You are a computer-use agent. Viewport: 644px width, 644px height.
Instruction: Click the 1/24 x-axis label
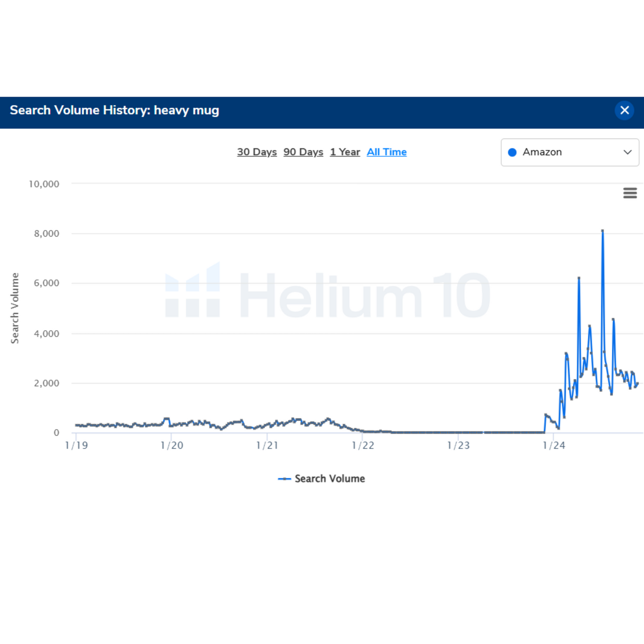pos(554,445)
